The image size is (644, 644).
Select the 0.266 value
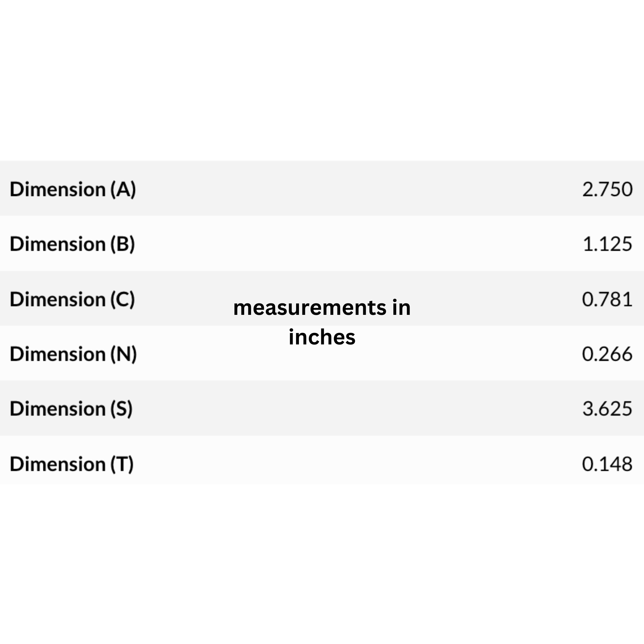tap(607, 354)
